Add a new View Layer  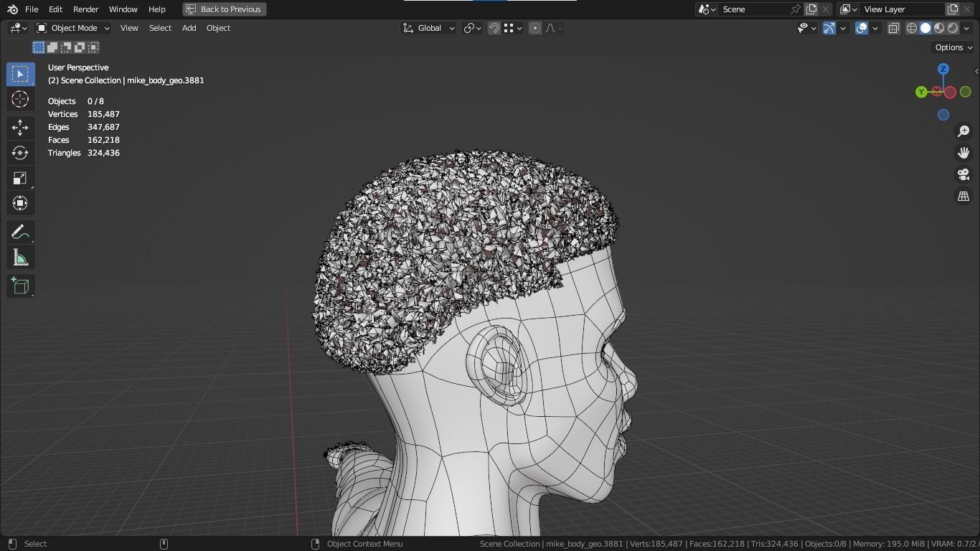pyautogui.click(x=953, y=9)
